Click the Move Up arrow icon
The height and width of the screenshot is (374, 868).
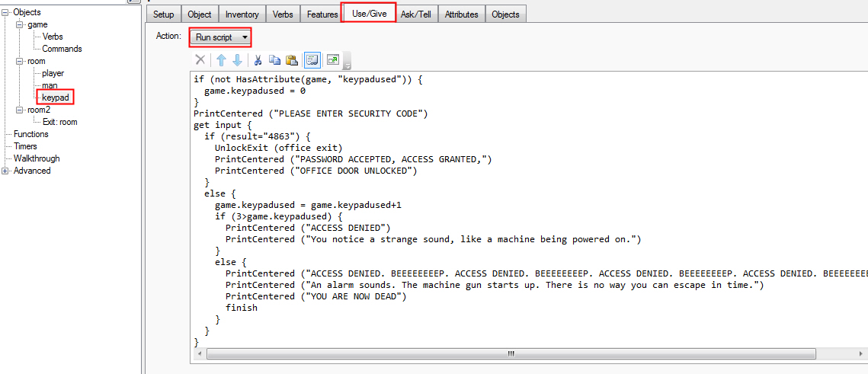[221, 60]
